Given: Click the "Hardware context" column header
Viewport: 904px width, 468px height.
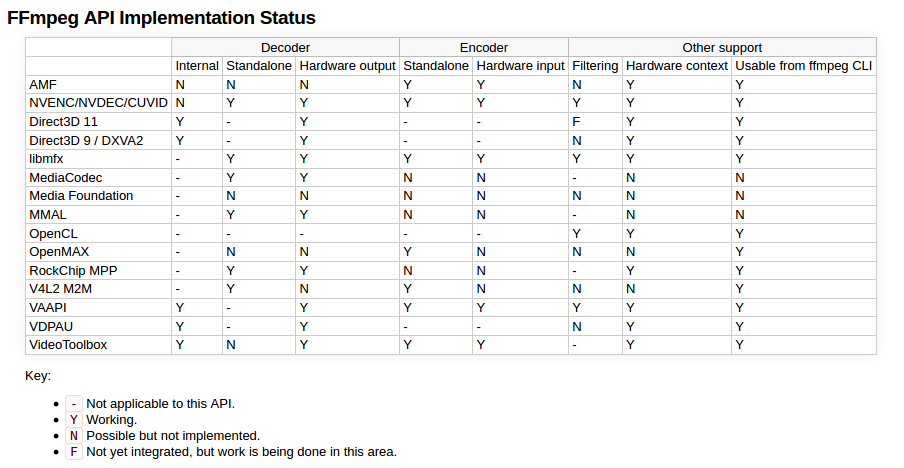Looking at the screenshot, I should tap(676, 66).
